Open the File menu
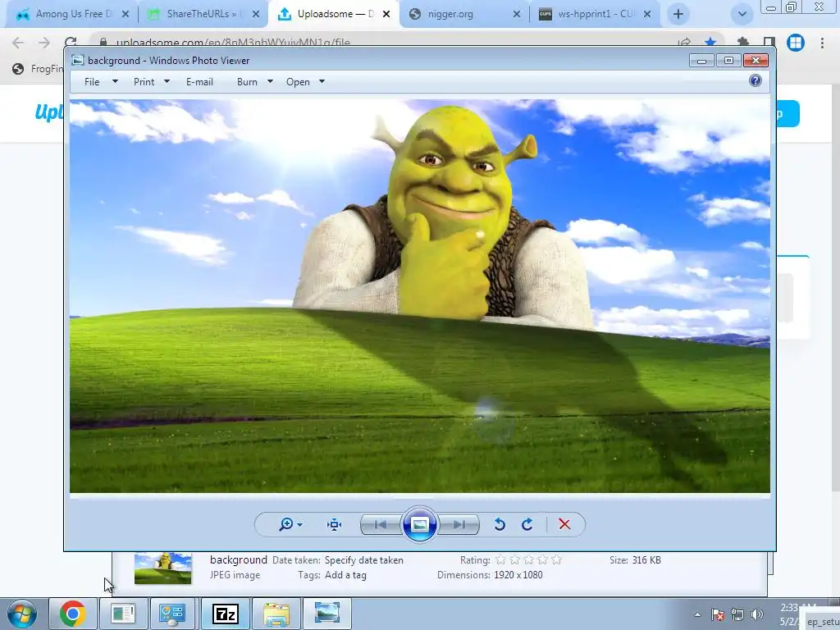 [x=92, y=82]
